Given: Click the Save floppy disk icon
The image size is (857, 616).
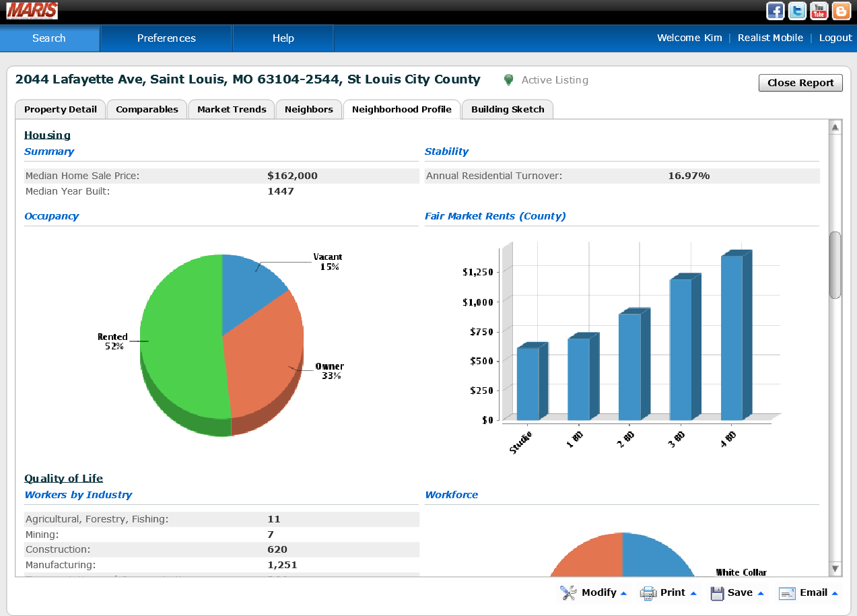Looking at the screenshot, I should (x=717, y=593).
